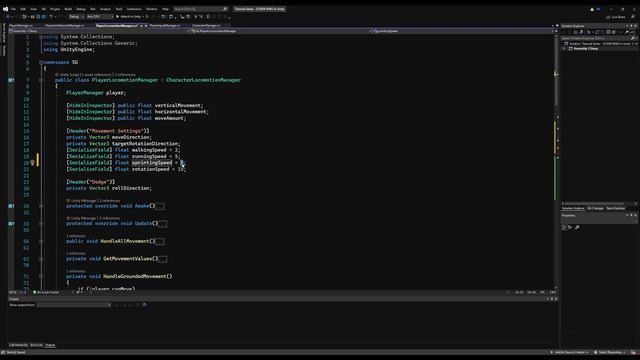Open the Extensions menu
The height and width of the screenshot is (360, 640).
click(x=134, y=9)
